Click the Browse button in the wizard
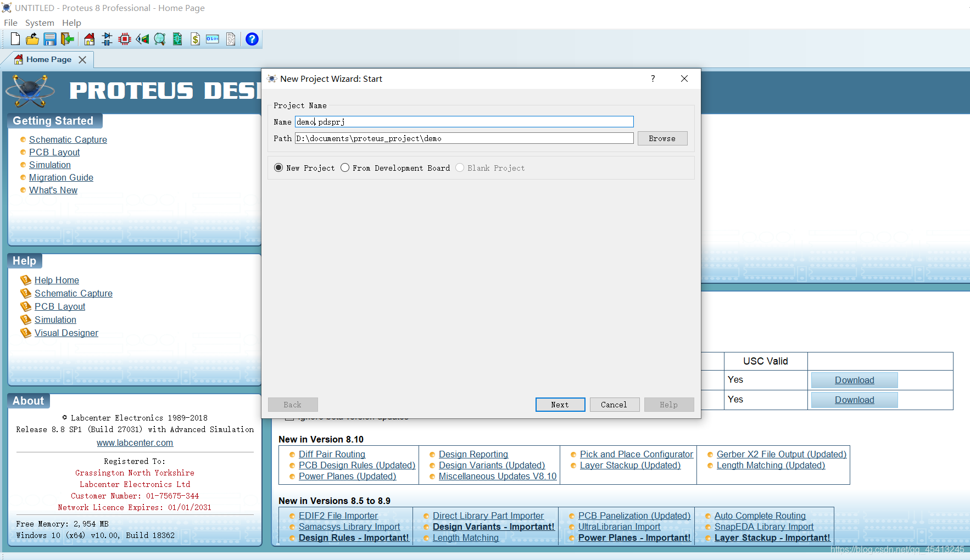 click(x=662, y=138)
